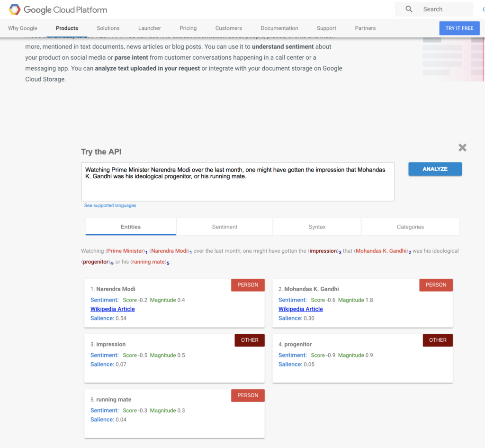Open the Solutions menu item
The image size is (485, 448).
click(x=108, y=28)
